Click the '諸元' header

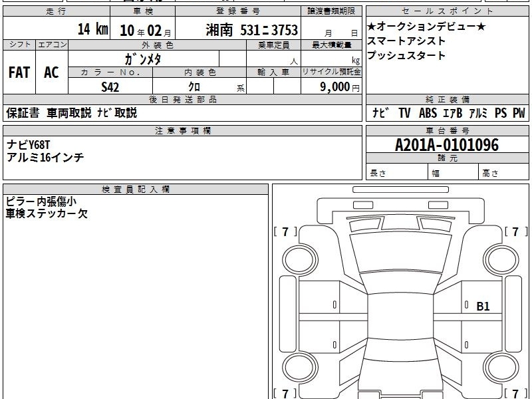(447, 158)
